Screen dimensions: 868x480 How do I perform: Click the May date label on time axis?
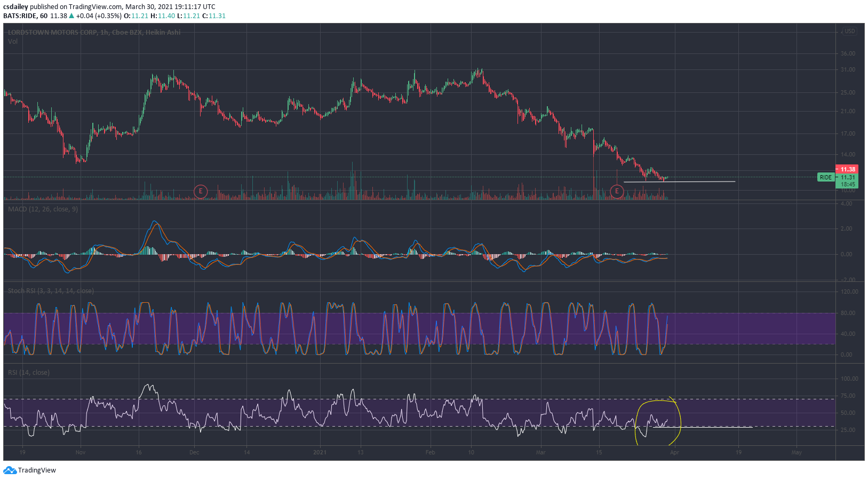(797, 453)
